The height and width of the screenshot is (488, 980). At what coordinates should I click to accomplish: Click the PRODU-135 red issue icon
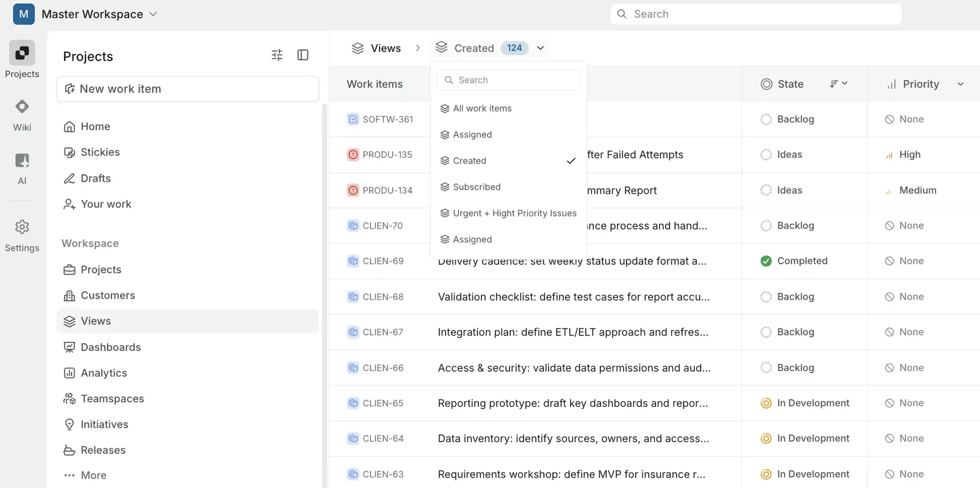[353, 155]
